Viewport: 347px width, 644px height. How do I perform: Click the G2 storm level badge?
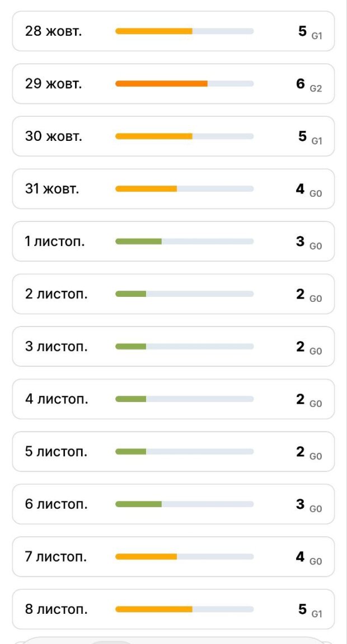tap(316, 88)
